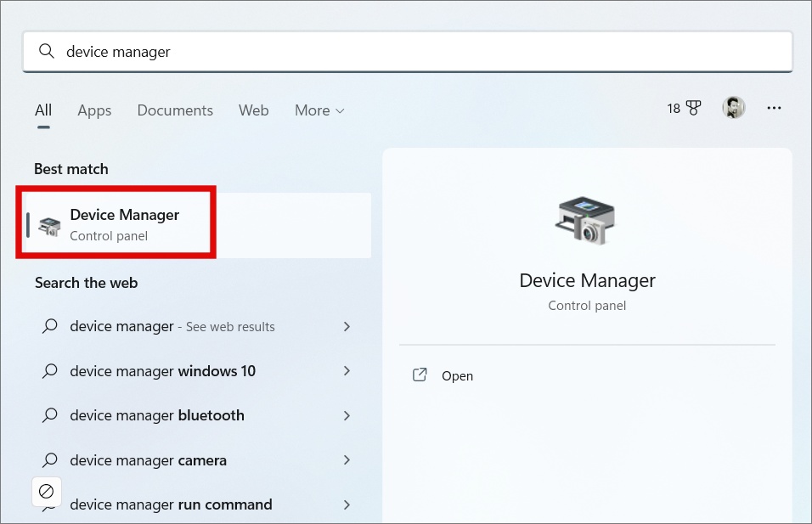Click the search box containing 'device manager'

tap(408, 52)
